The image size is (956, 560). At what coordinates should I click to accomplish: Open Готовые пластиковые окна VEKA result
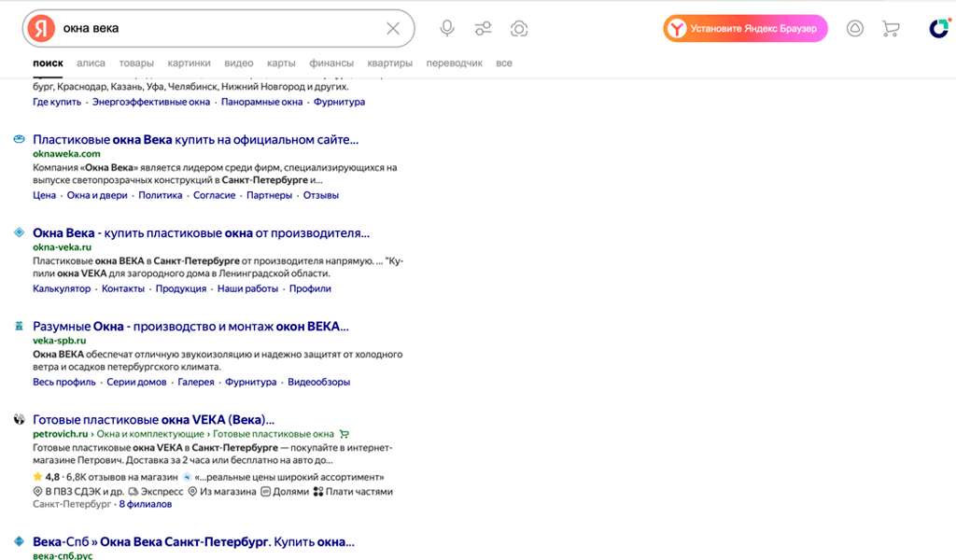click(x=154, y=419)
